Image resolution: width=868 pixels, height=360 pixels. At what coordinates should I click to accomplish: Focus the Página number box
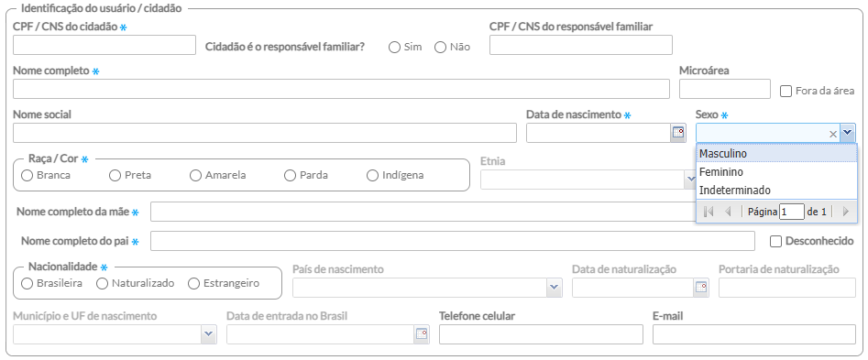click(792, 212)
